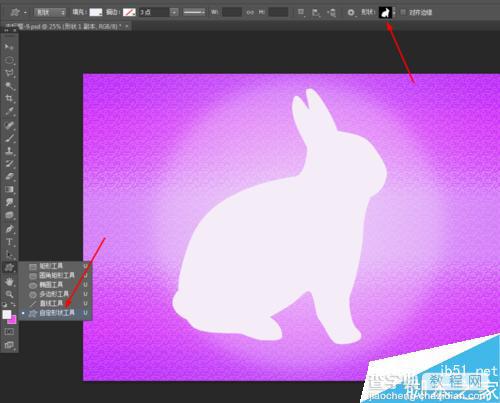Image resolution: width=500 pixels, height=403 pixels.
Task: Select the Crop tool
Action: [x=9, y=98]
